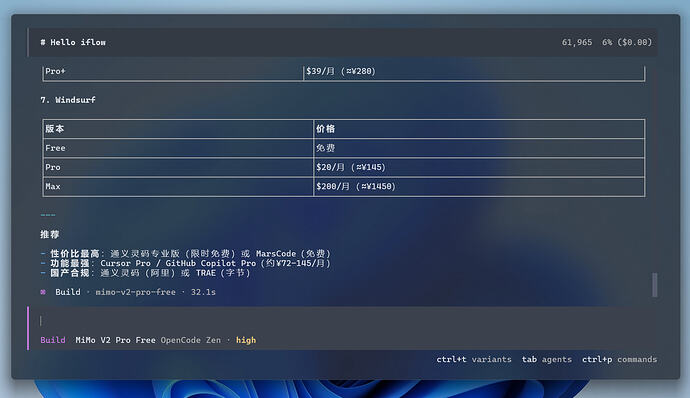Click the purple icon before 'Build · mimo-v2-pro-free'
Screen dimensions: 690x398
pyautogui.click(x=43, y=292)
